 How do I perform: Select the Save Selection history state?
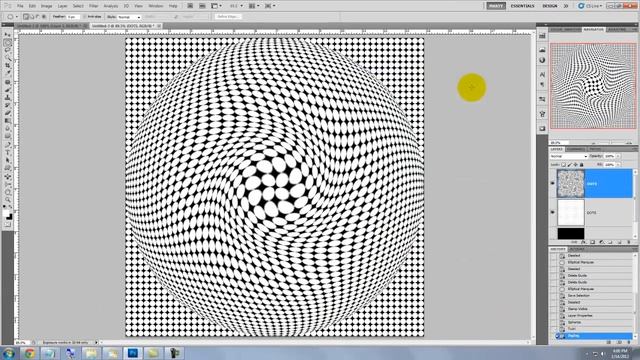[x=578, y=296]
